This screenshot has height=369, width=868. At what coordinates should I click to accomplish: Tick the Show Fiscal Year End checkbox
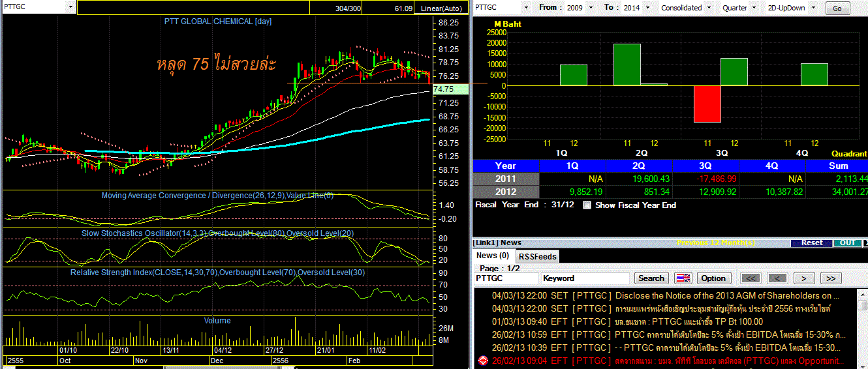[x=587, y=205]
